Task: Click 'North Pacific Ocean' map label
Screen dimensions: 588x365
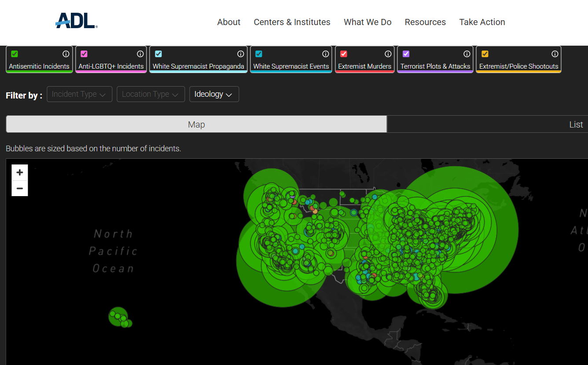Action: coord(113,251)
